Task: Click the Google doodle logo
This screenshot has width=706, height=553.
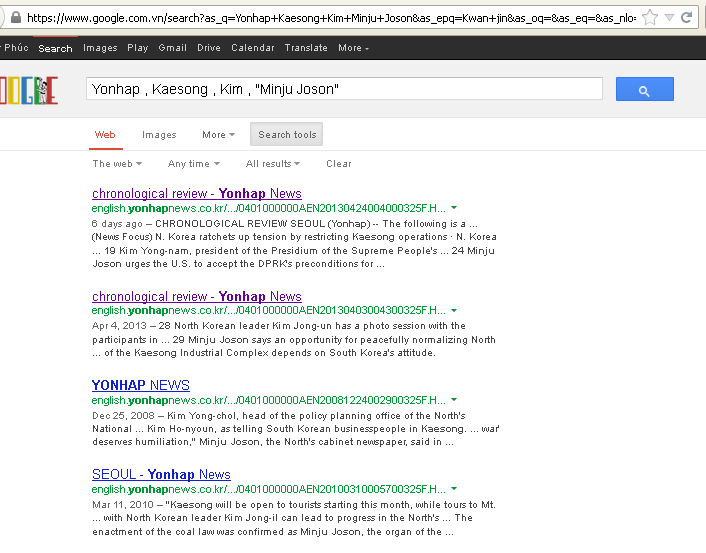Action: coord(28,90)
